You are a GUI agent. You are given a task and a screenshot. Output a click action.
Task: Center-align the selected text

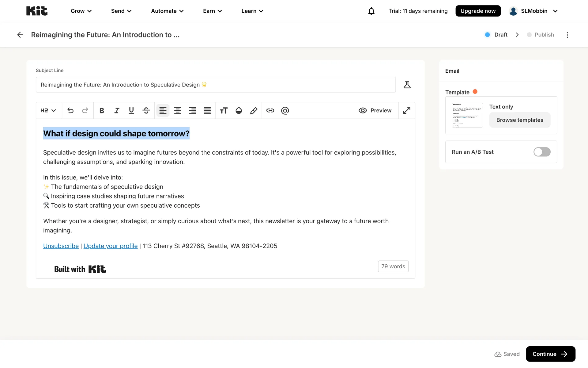(178, 110)
